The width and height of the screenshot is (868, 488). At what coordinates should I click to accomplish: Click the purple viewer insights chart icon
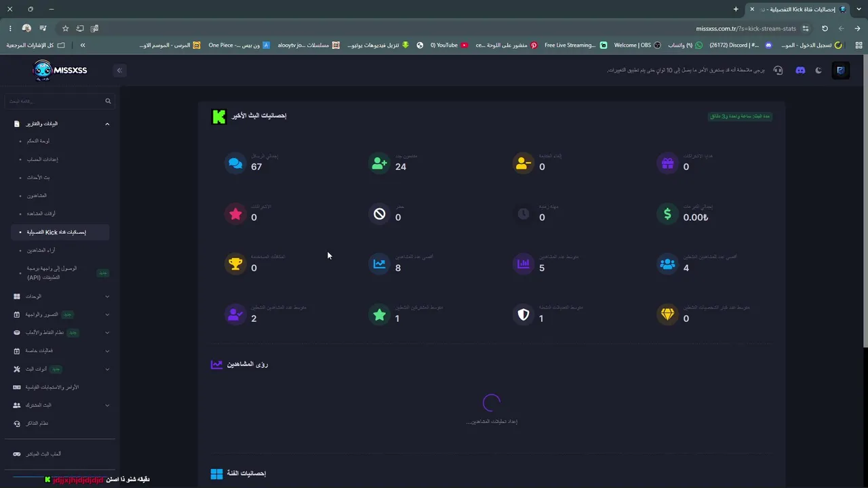coord(216,365)
